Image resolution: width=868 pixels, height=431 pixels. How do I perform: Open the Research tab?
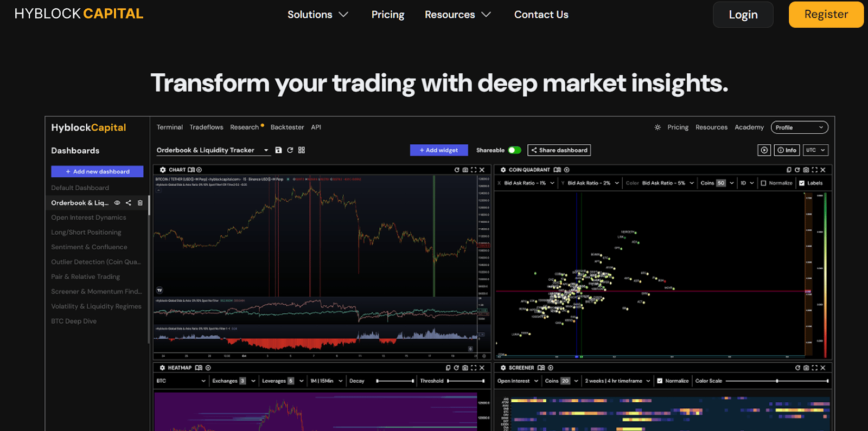click(x=245, y=127)
